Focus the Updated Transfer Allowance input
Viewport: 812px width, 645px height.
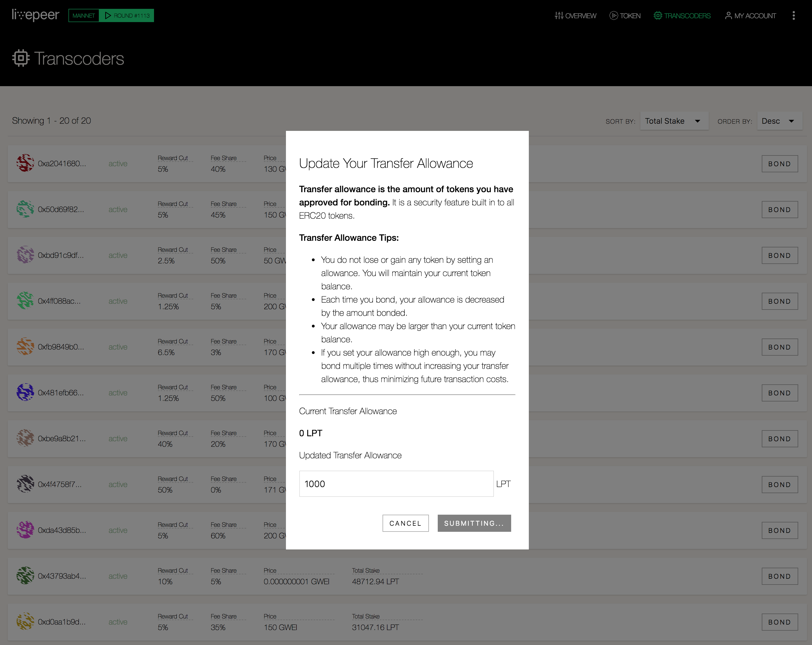(396, 484)
